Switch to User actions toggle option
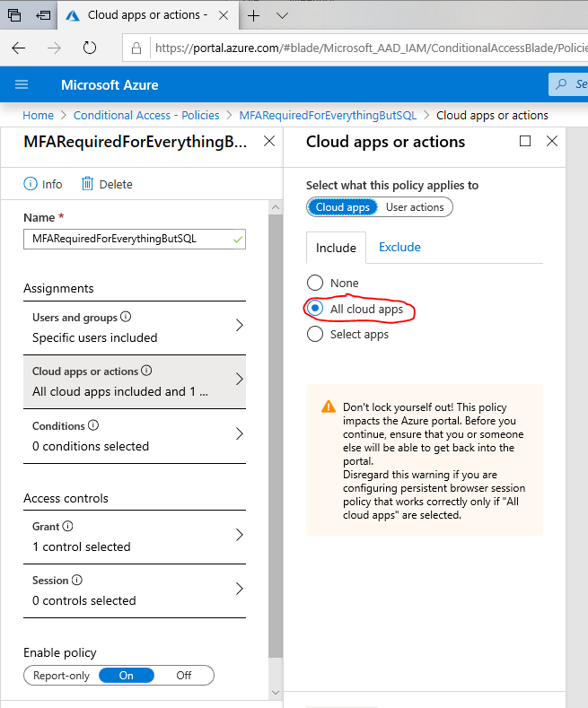 pyautogui.click(x=415, y=207)
